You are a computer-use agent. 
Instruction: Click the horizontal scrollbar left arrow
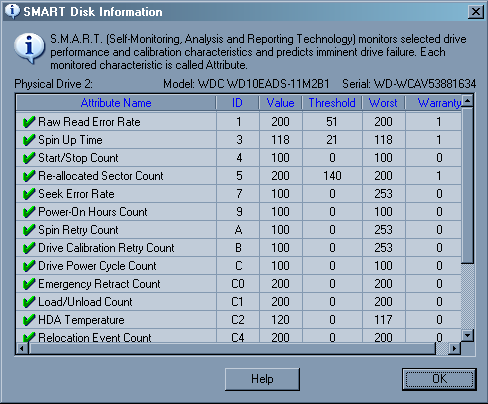(22, 349)
